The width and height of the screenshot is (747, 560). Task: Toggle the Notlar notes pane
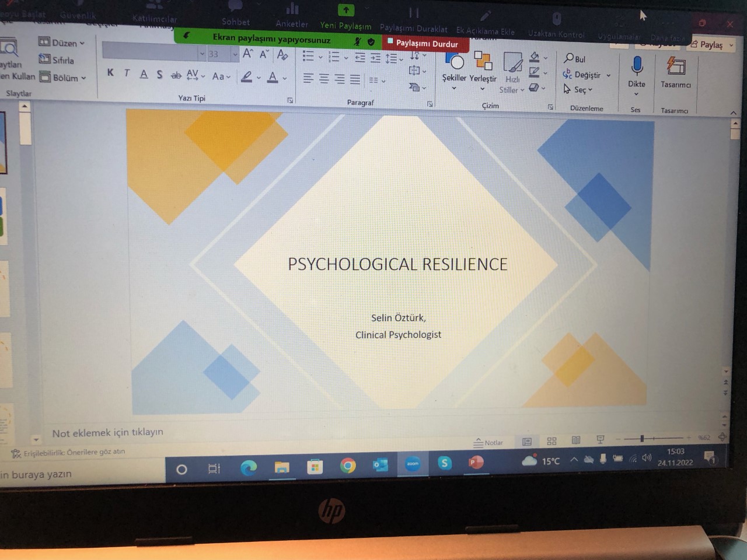click(x=488, y=442)
